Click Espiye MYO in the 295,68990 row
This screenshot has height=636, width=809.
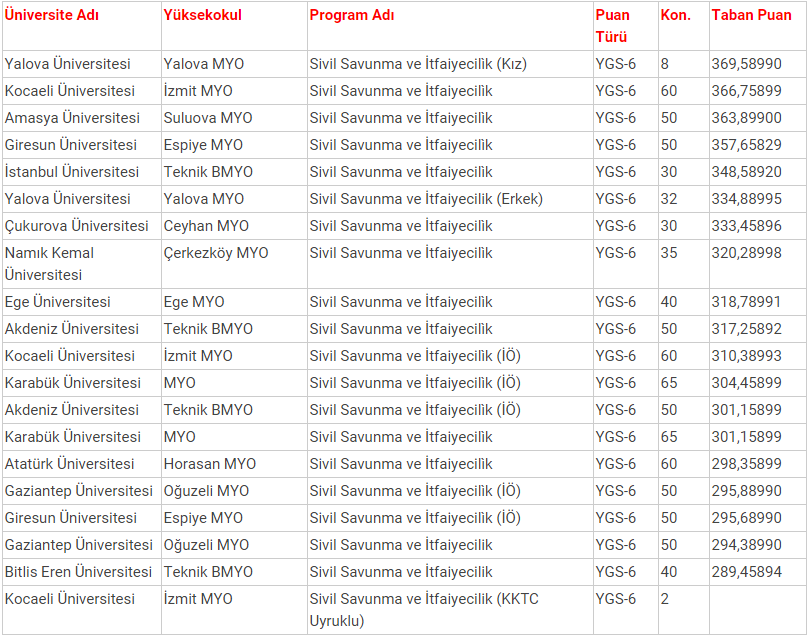tap(203, 518)
